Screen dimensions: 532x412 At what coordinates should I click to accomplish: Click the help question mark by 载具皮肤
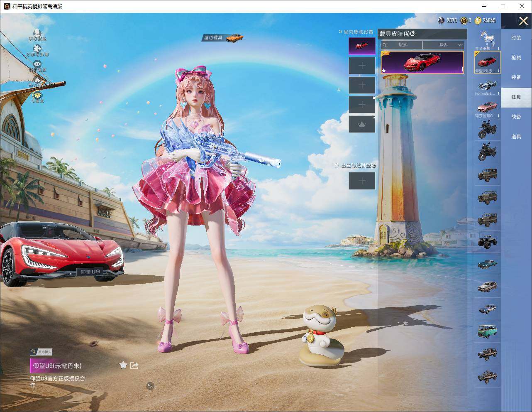(x=412, y=34)
